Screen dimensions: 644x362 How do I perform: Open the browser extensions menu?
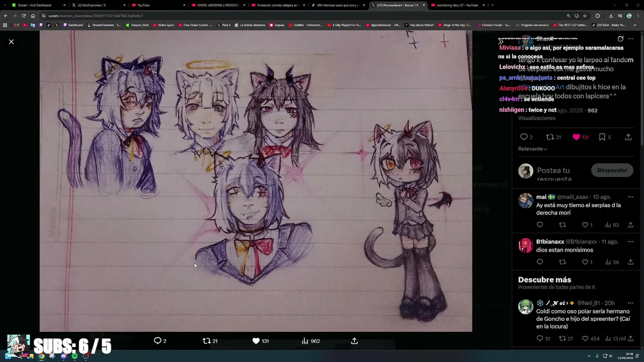click(x=597, y=16)
